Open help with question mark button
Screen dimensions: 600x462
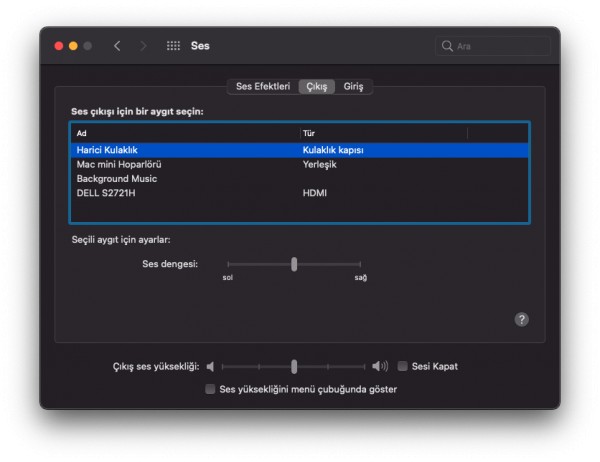521,319
